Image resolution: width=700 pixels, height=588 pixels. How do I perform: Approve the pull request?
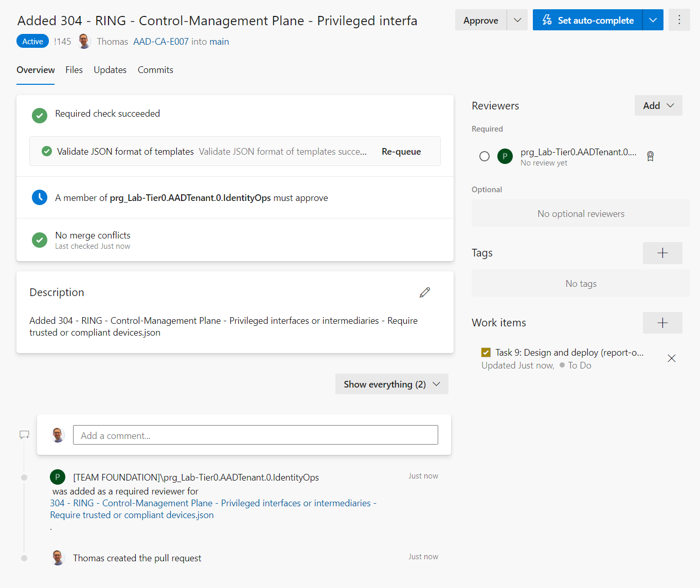coord(480,20)
